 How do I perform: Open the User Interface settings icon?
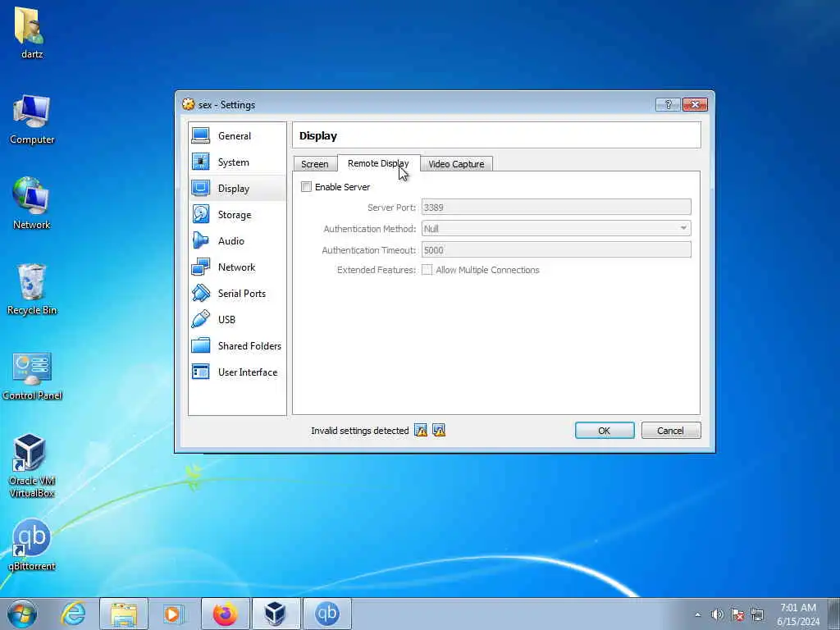(201, 372)
